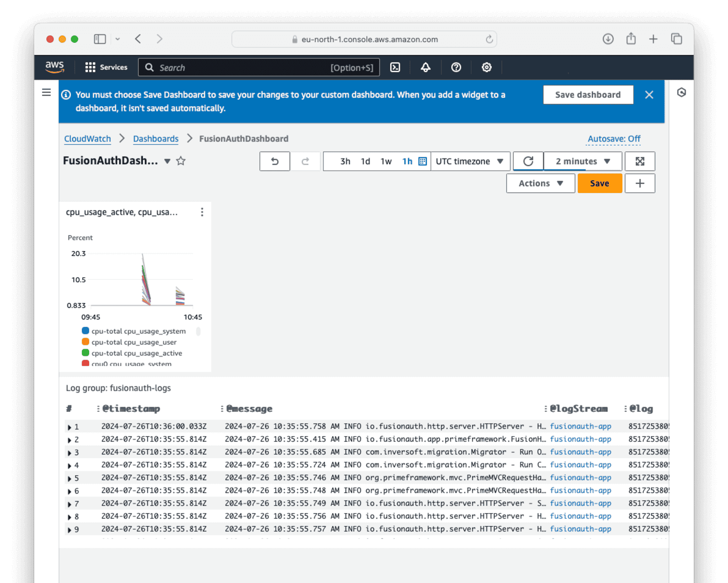The height and width of the screenshot is (583, 728).
Task: Dismiss the save dashboard info banner
Action: coord(649,95)
